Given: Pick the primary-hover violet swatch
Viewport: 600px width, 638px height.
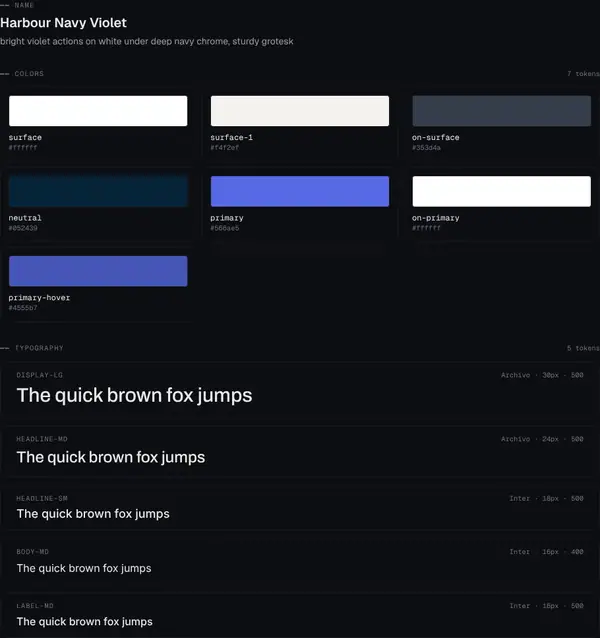Looking at the screenshot, I should 98,271.
